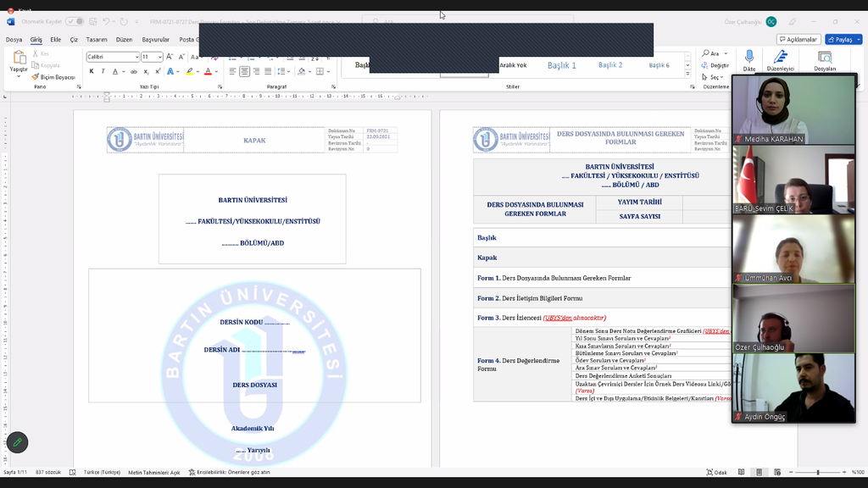
Task: Click the Açıklamalar comments button
Action: coord(798,40)
